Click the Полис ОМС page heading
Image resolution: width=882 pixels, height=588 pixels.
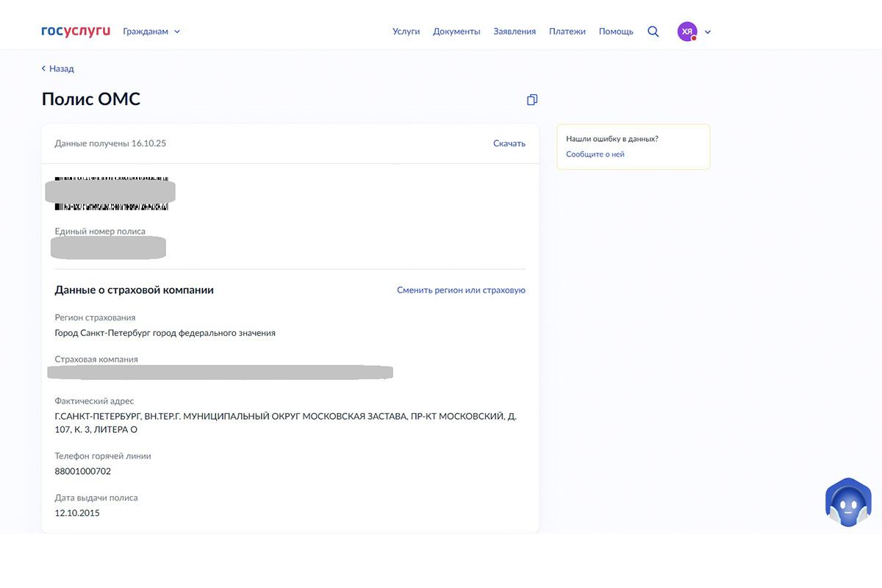pos(90,99)
